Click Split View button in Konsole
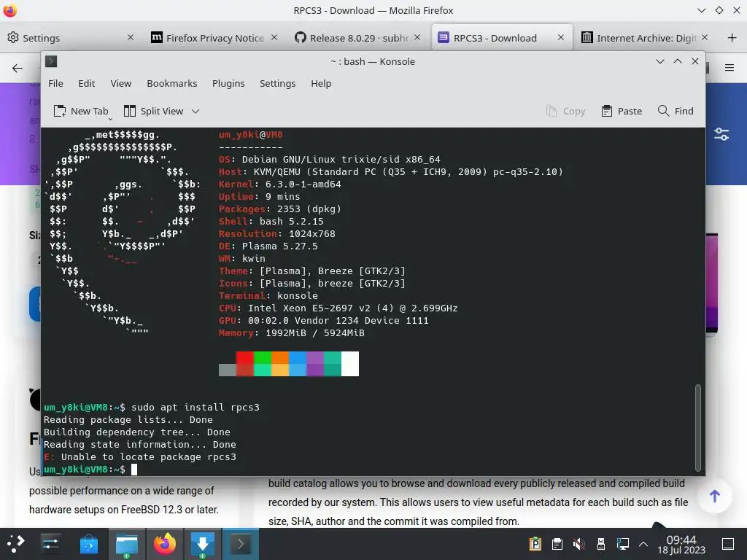This screenshot has height=560, width=747. pyautogui.click(x=153, y=111)
